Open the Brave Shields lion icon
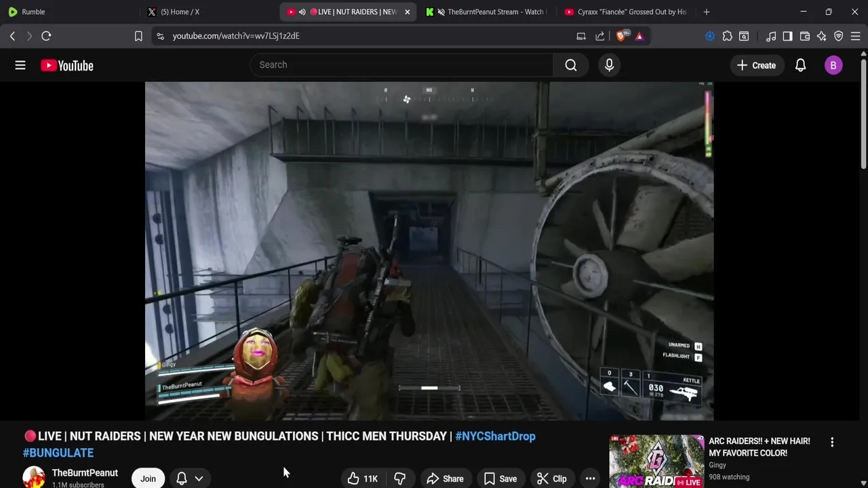The height and width of the screenshot is (488, 868). coord(621,36)
